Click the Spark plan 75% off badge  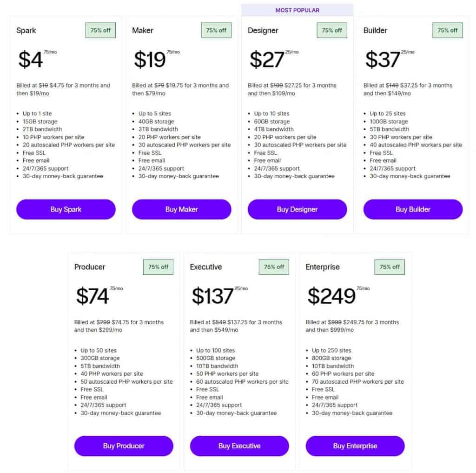coord(100,30)
